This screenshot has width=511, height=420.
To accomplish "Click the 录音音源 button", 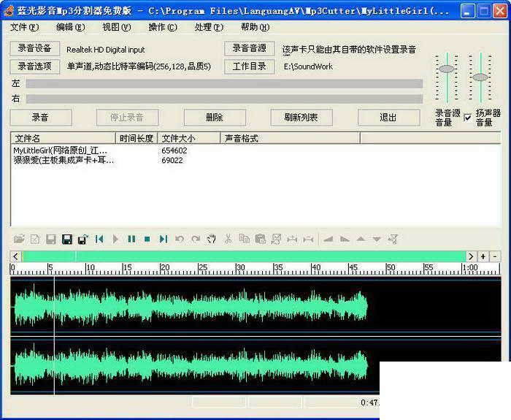I will 250,49.
